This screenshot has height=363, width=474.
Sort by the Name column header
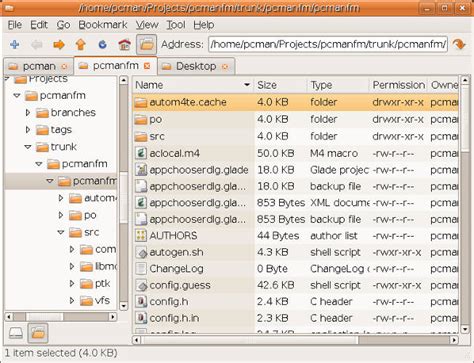click(193, 85)
